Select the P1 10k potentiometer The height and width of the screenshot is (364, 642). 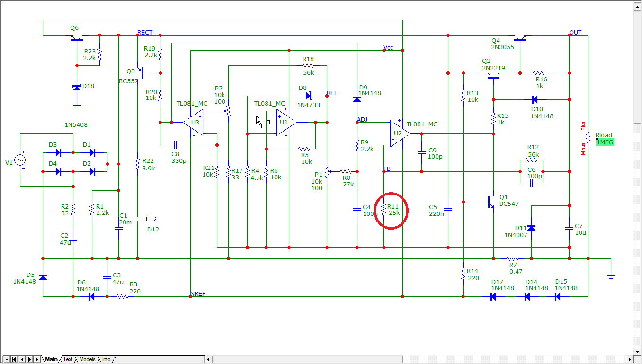tap(327, 171)
